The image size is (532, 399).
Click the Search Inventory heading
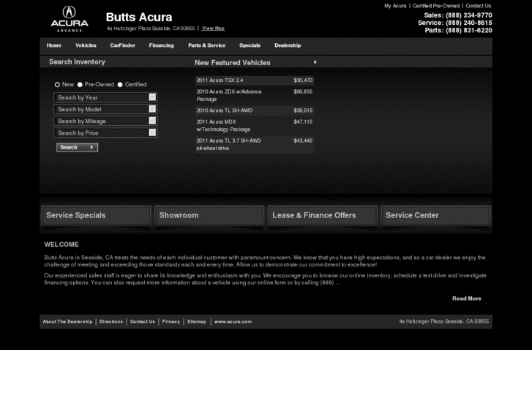point(77,61)
